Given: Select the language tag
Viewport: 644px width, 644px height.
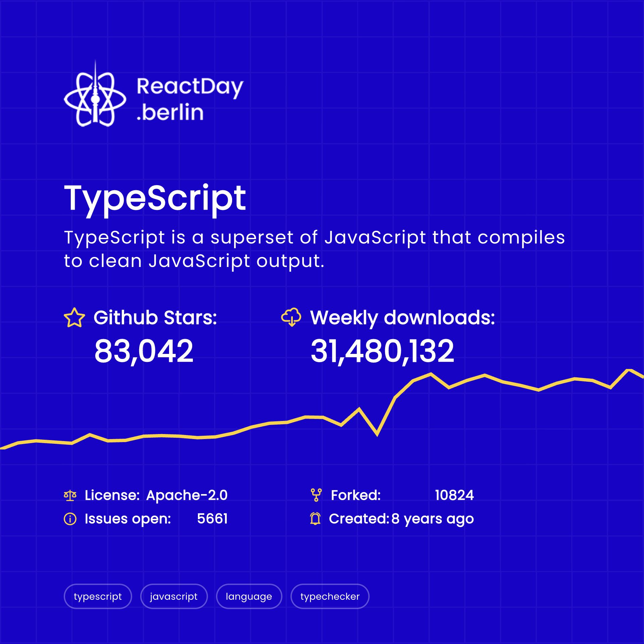Looking at the screenshot, I should [249, 596].
